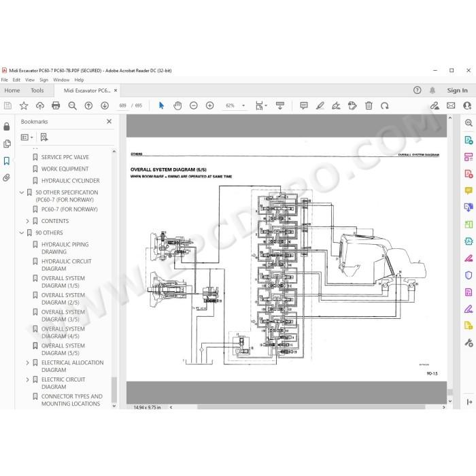Viewport: 476px width, 476px height.
Task: Open OVERALL SYSTEM DIAGRAM (3/5) bookmark
Action: [x=63, y=316]
